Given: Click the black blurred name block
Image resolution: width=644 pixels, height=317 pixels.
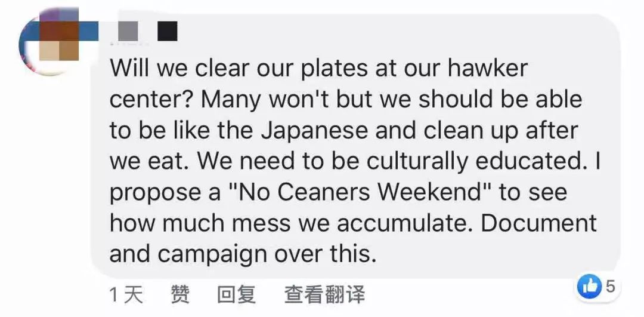Looking at the screenshot, I should (x=168, y=30).
